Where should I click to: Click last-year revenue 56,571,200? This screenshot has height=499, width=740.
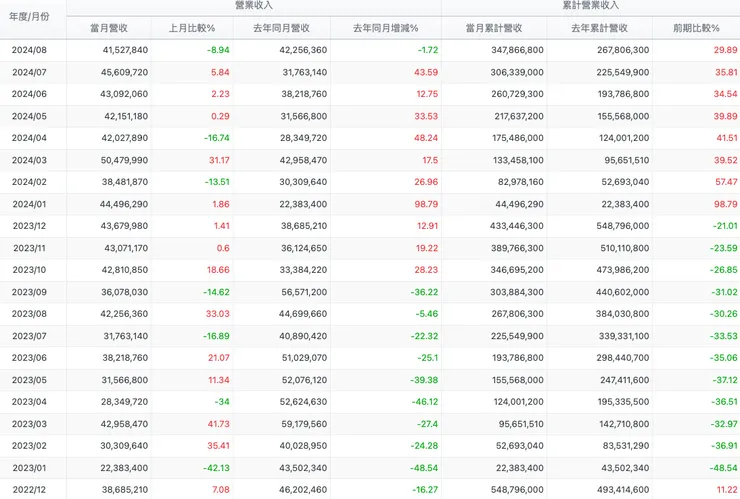pyautogui.click(x=304, y=292)
